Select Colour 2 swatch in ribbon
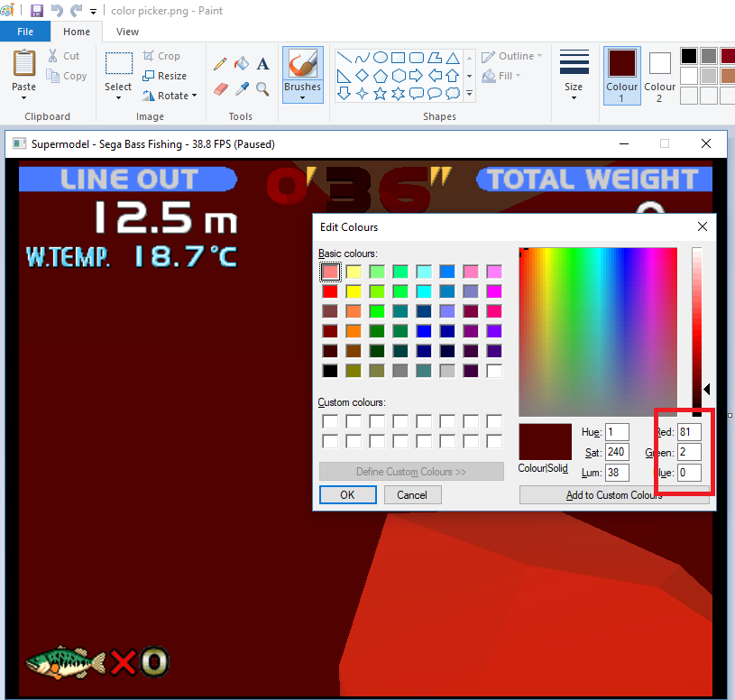This screenshot has height=700, width=735. coord(659,75)
